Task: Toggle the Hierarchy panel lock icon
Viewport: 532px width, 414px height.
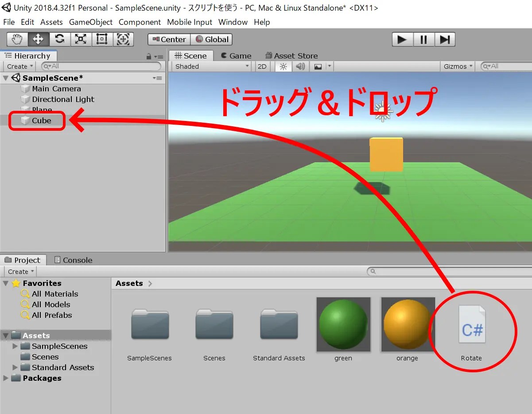Action: [149, 56]
